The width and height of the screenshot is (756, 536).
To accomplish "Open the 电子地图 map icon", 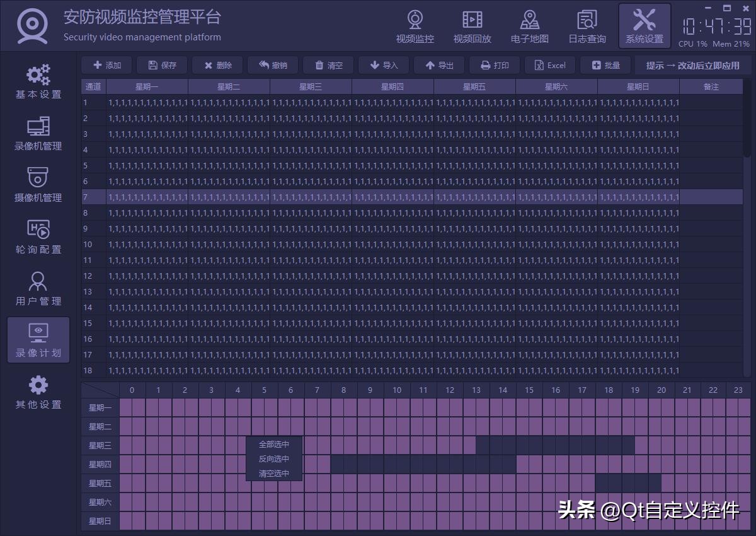I will pyautogui.click(x=529, y=25).
